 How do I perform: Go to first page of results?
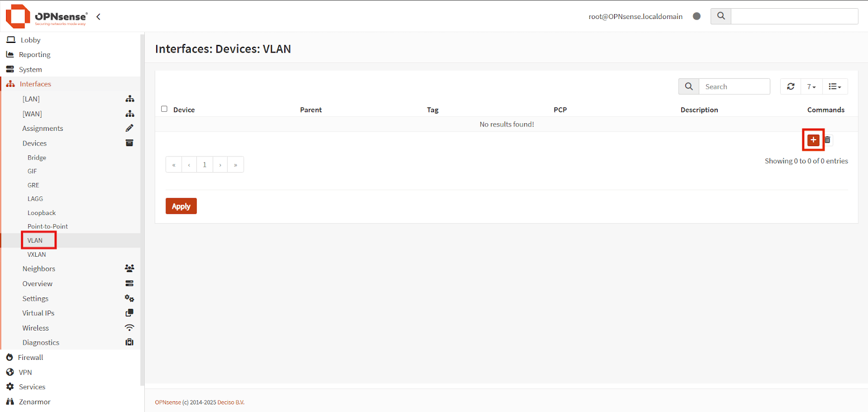tap(174, 164)
